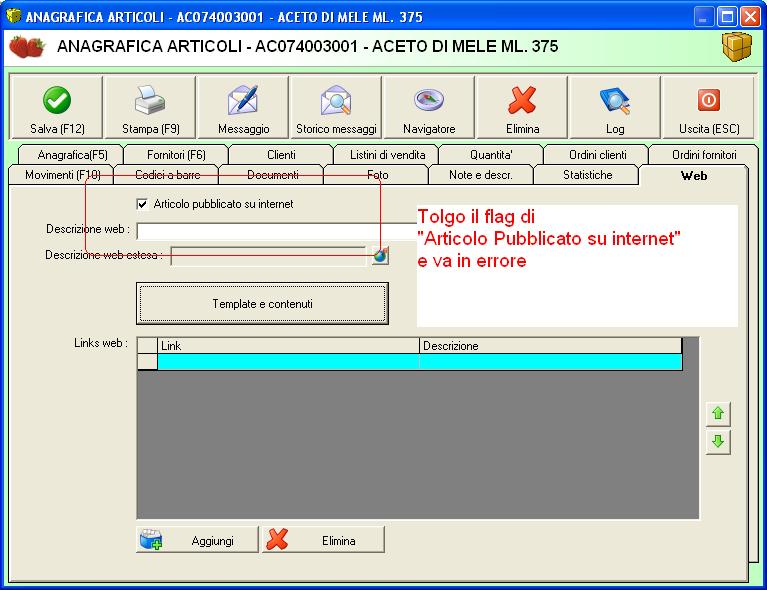
Task: Move link down with green down arrow
Action: (718, 442)
